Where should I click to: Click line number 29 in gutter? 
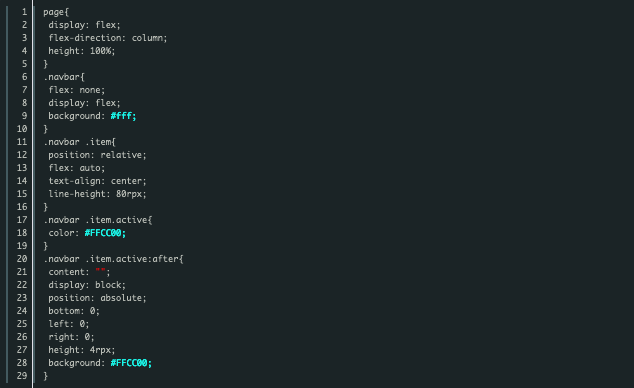(22, 375)
